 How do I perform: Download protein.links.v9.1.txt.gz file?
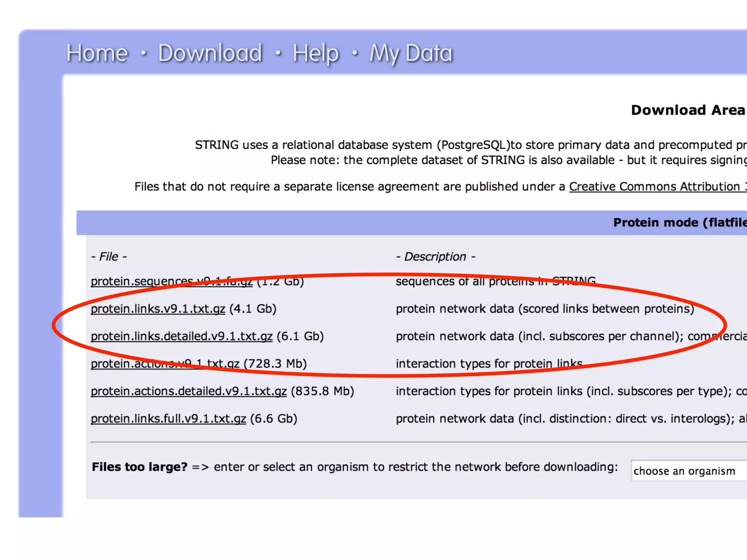[158, 309]
